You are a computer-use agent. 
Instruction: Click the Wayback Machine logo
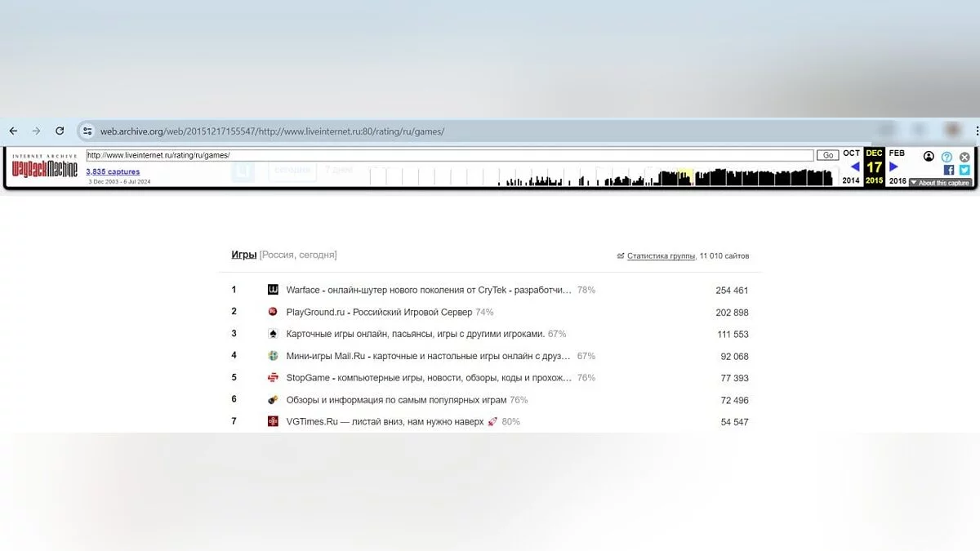click(45, 167)
